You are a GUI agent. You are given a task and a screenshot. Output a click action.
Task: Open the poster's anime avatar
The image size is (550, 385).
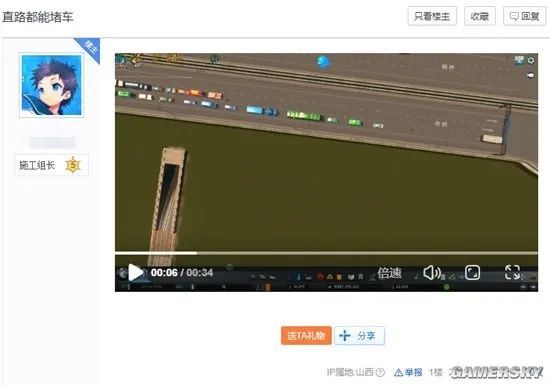(52, 85)
